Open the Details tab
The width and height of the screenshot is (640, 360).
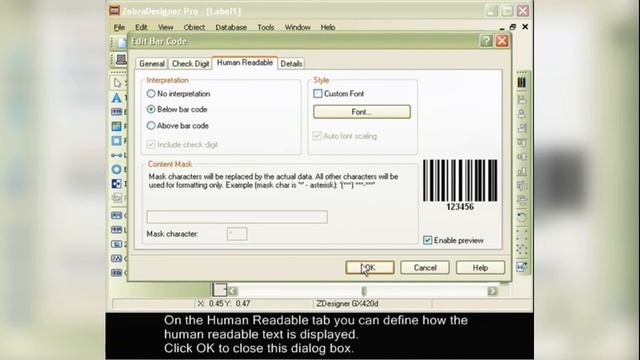coord(291,63)
